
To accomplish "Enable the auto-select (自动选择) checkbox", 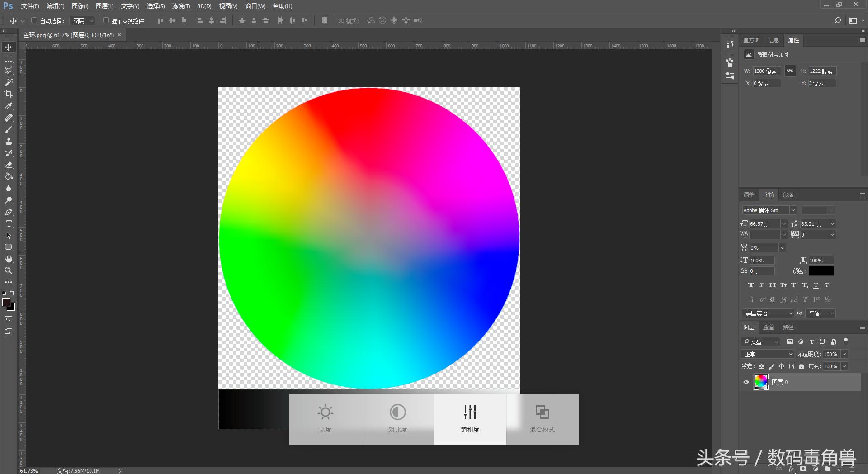I will pyautogui.click(x=34, y=20).
